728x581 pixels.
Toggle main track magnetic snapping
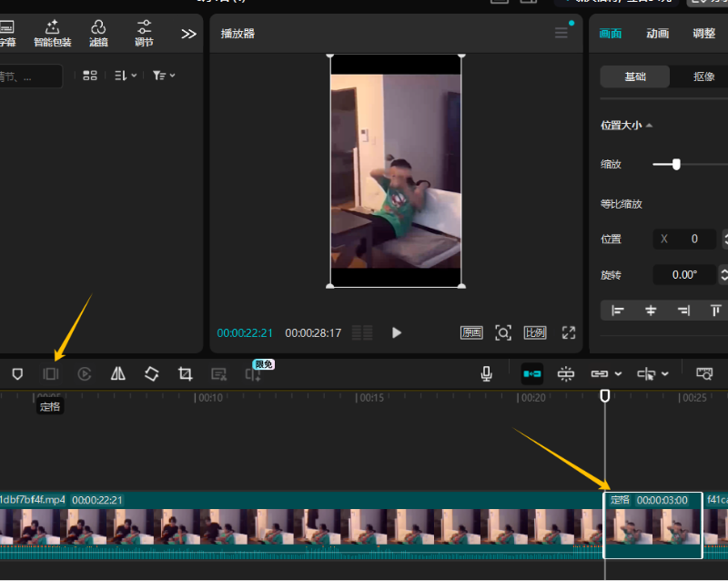(x=532, y=373)
